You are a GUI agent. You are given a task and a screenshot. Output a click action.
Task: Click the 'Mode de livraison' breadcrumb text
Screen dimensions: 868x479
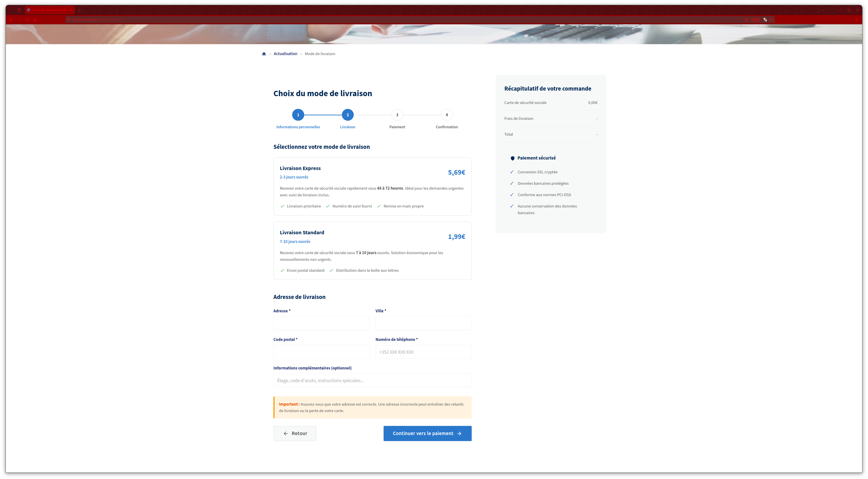pyautogui.click(x=320, y=54)
